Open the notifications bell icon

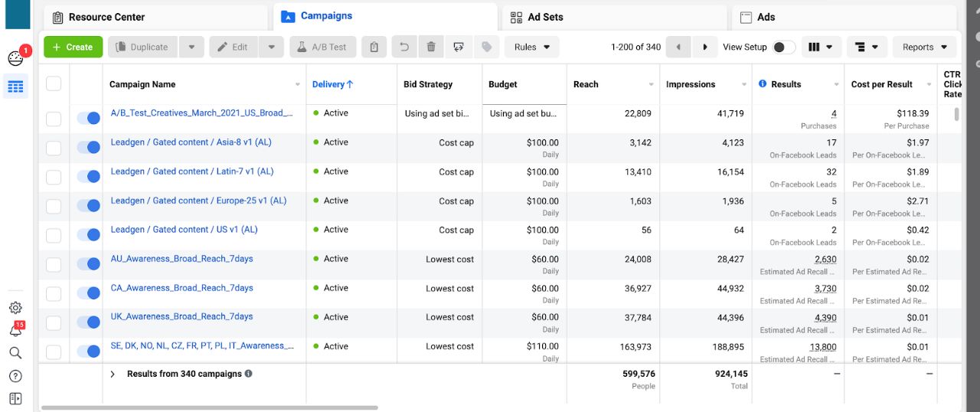[x=15, y=330]
